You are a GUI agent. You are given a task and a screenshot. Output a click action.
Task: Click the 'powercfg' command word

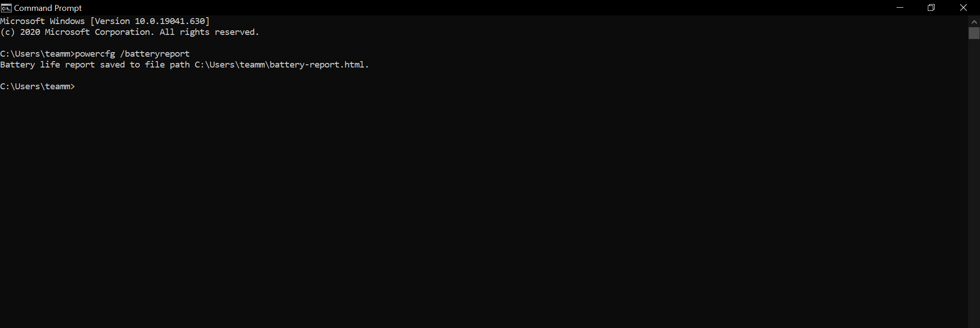click(95, 54)
